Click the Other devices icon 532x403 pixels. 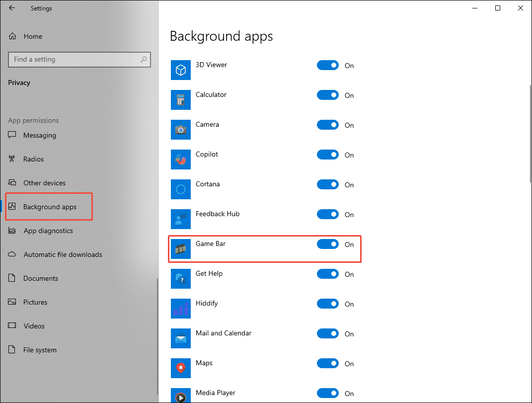pyautogui.click(x=12, y=183)
